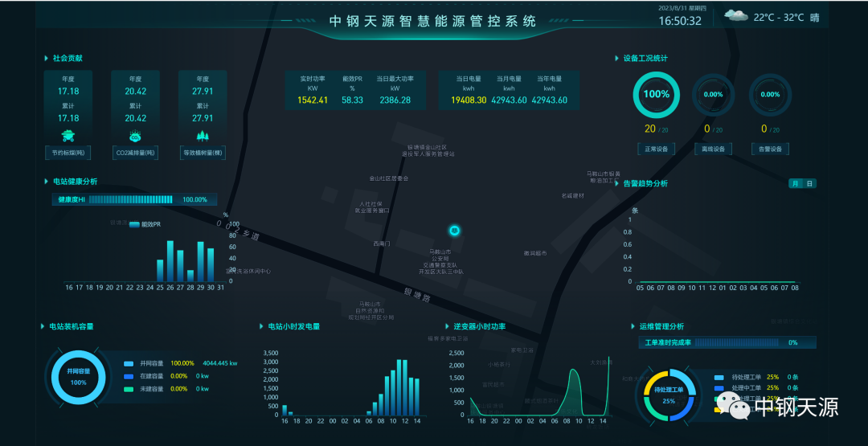Screen dimensions: 868x446
Task: Click the 并网容量 100% donut chart
Action: (x=78, y=377)
